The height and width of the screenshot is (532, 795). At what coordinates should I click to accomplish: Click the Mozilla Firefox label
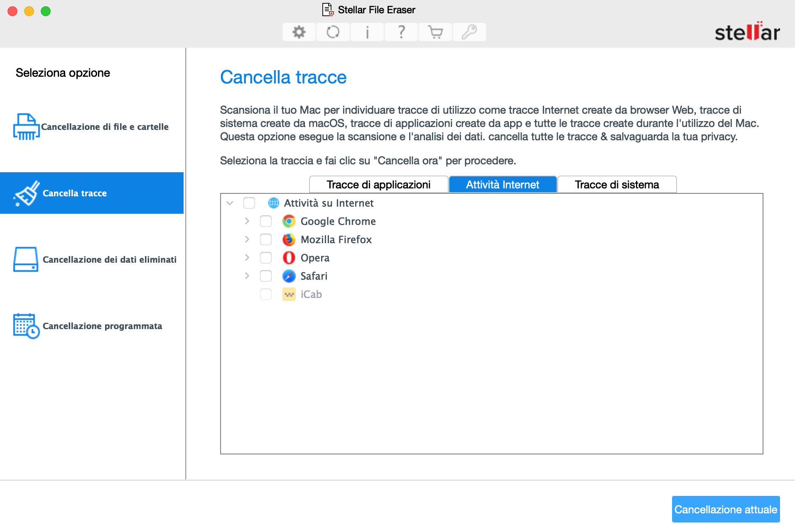[x=336, y=239]
